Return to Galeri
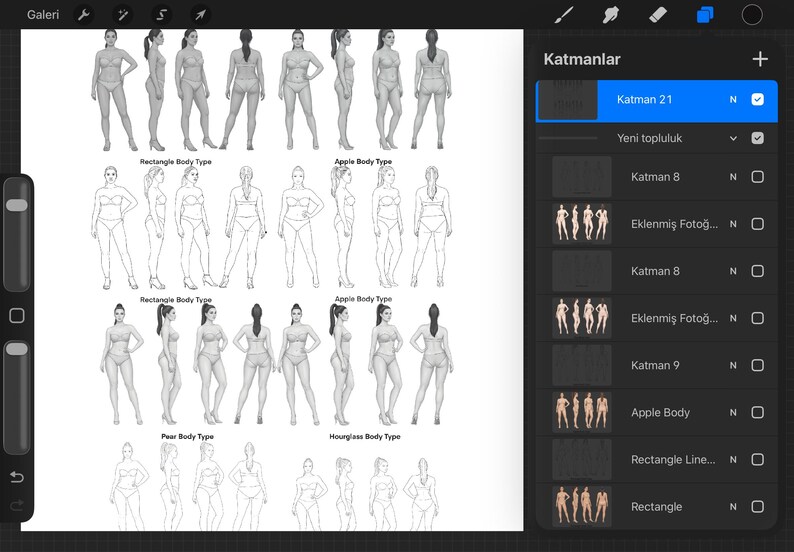Screen dimensions: 794x552 point(43,15)
